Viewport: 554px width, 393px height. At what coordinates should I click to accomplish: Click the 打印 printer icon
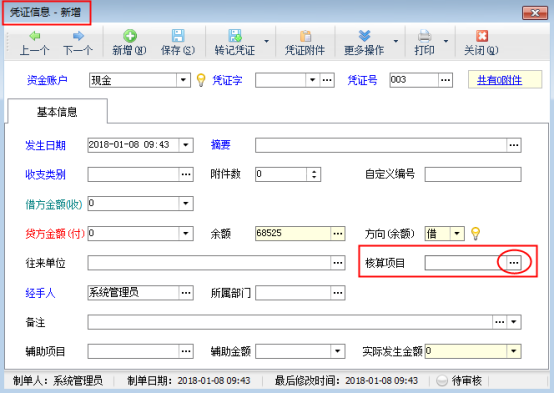pos(424,36)
